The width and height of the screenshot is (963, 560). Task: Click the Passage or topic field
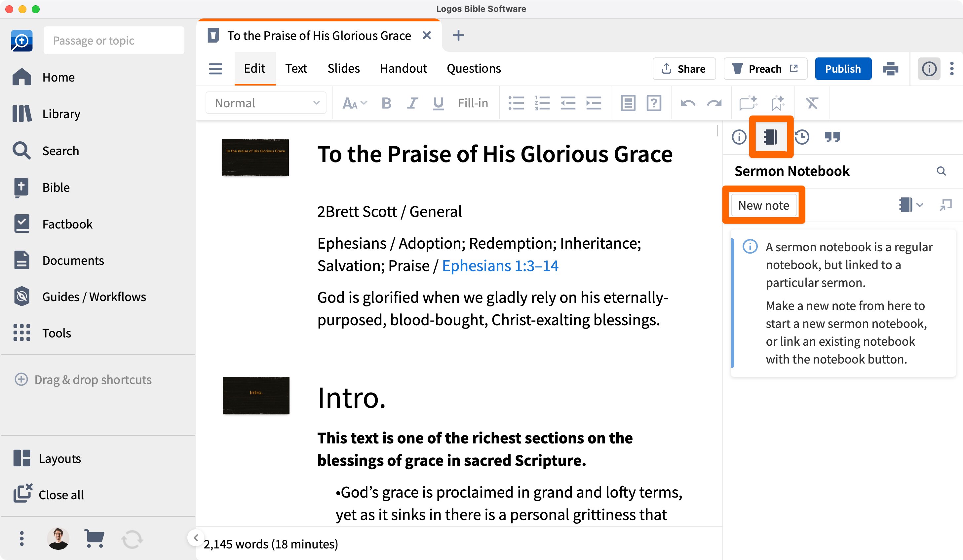click(114, 41)
